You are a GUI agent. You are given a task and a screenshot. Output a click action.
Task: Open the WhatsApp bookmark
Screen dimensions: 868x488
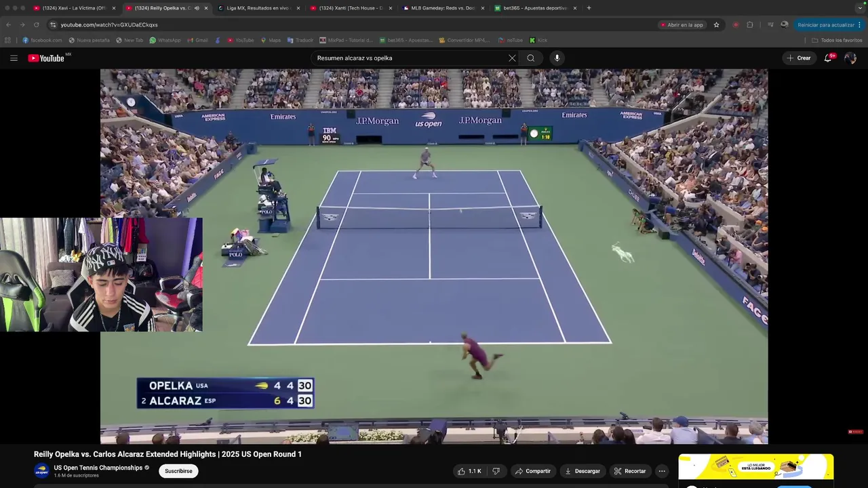click(x=165, y=40)
